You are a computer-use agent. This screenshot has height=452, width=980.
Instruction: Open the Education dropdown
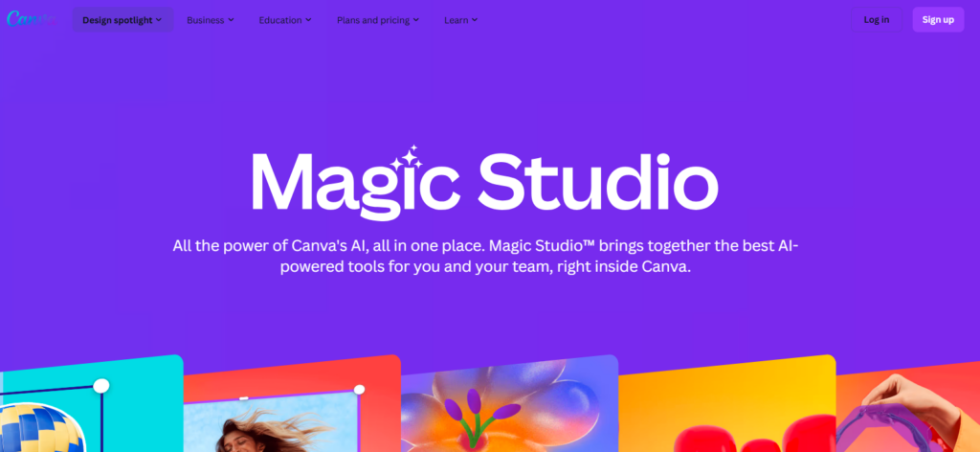click(x=285, y=20)
